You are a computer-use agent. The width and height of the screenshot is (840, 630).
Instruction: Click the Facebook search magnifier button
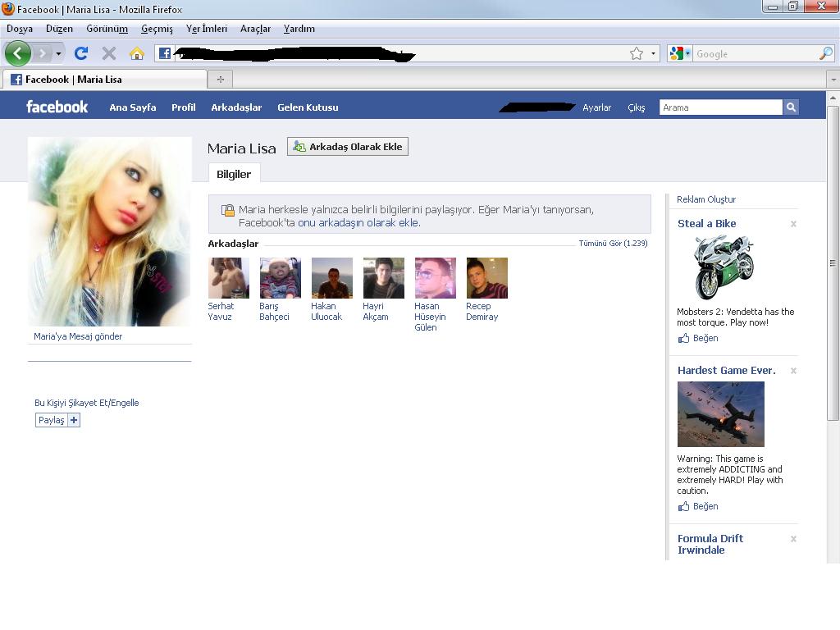pos(791,107)
